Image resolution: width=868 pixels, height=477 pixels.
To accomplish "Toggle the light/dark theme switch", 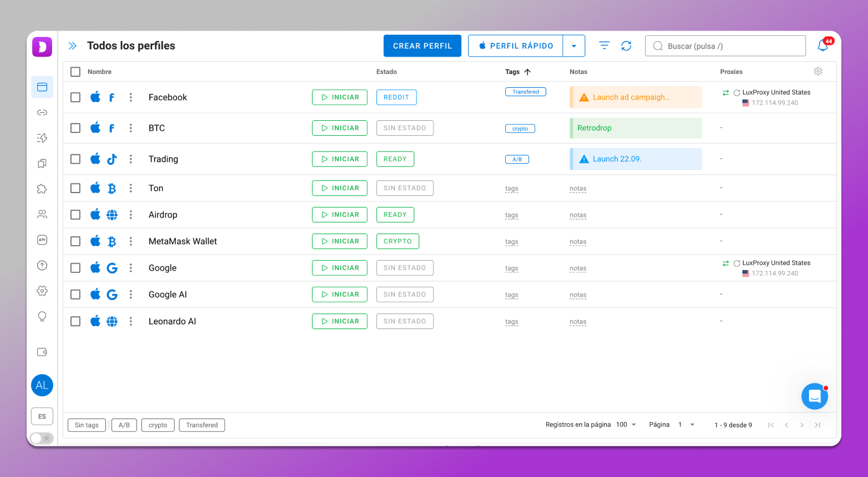I will pyautogui.click(x=42, y=438).
